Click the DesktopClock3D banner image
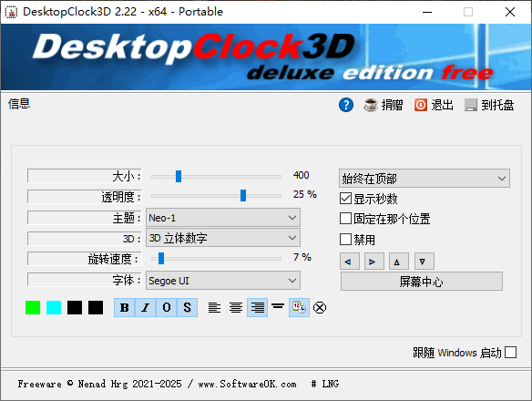Screen dimensions: 532x401 point(266,57)
